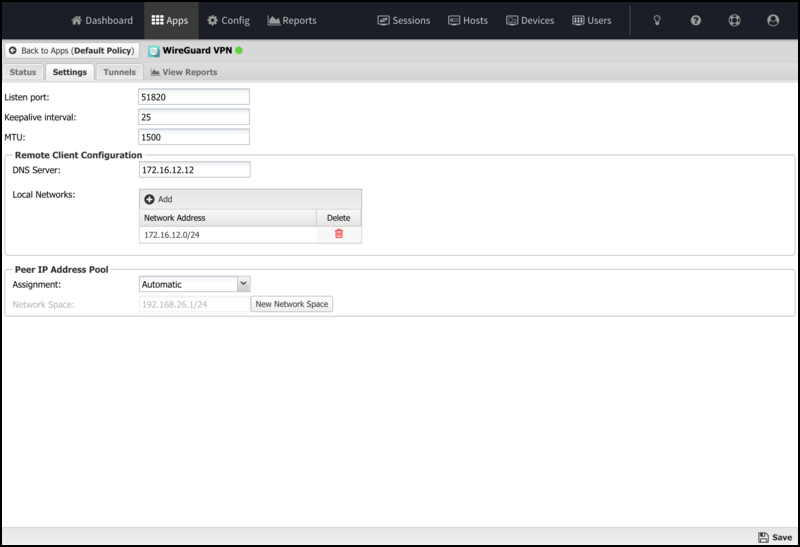Save the WireGuard settings

pos(775,537)
